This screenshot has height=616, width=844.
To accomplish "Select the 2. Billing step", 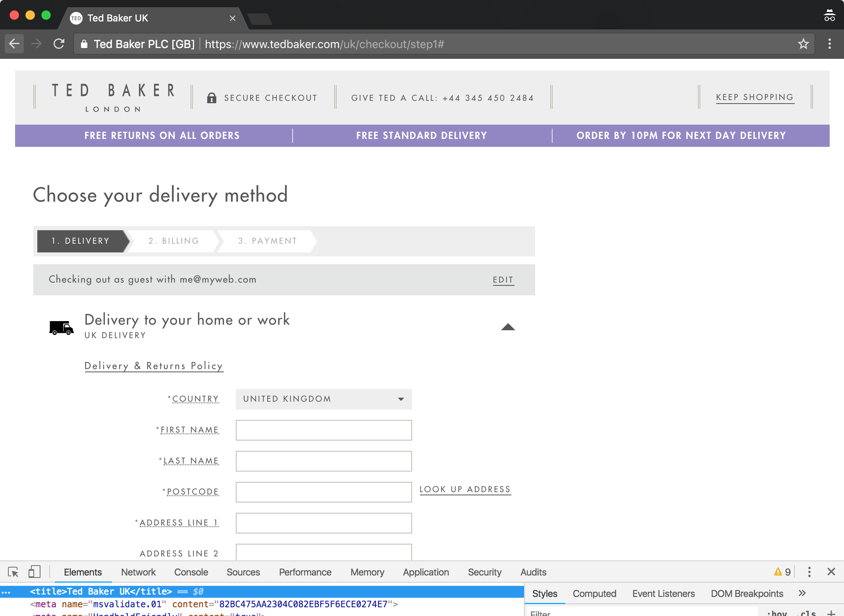I will tap(174, 241).
